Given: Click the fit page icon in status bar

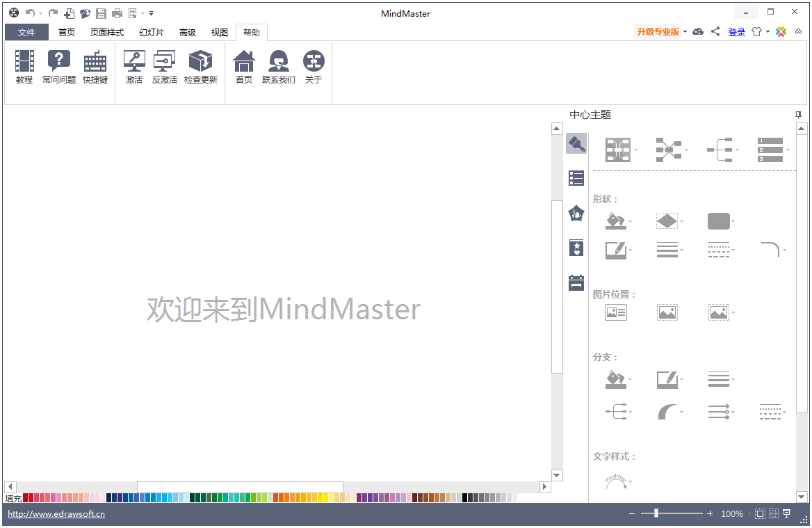Looking at the screenshot, I should [x=760, y=513].
